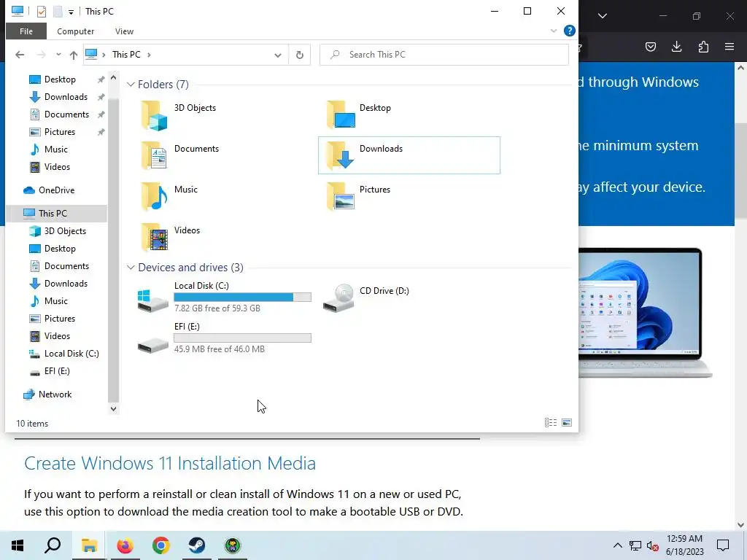Open the Videos folder in Folders group
Screen dimensions: 747x560
154,237
